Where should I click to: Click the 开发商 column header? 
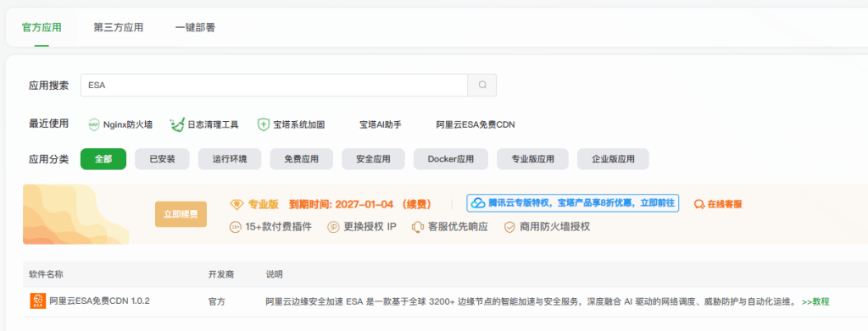tap(221, 274)
